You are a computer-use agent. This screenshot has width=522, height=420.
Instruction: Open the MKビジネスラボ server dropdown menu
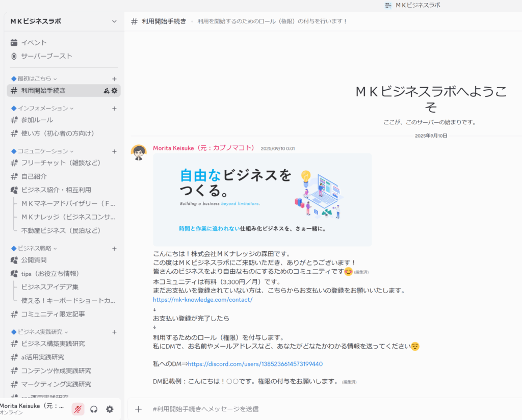point(114,21)
